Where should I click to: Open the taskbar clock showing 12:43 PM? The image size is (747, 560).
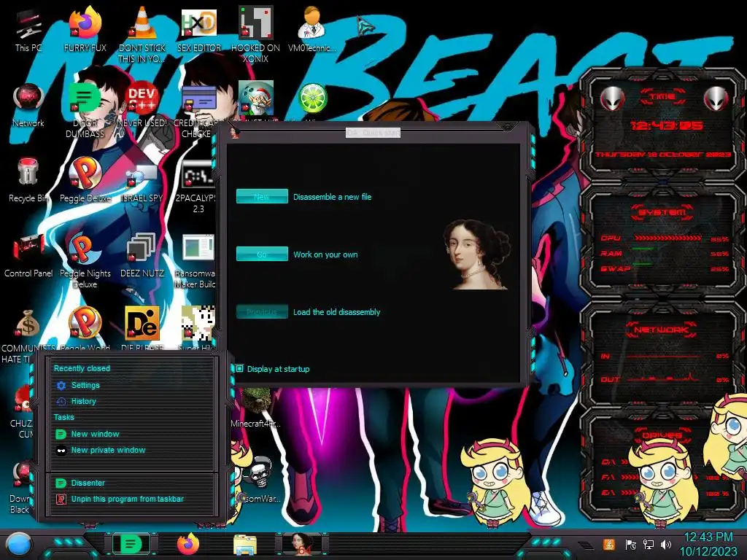[x=708, y=544]
